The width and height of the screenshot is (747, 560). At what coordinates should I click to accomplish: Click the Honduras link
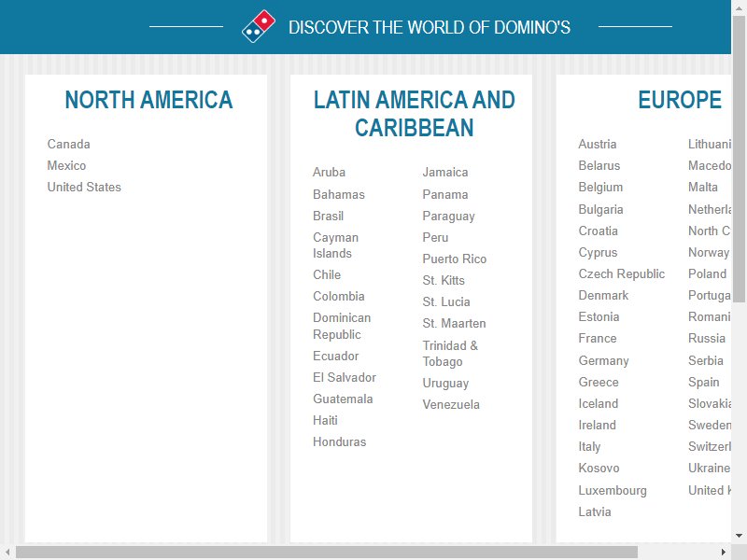[x=340, y=441]
